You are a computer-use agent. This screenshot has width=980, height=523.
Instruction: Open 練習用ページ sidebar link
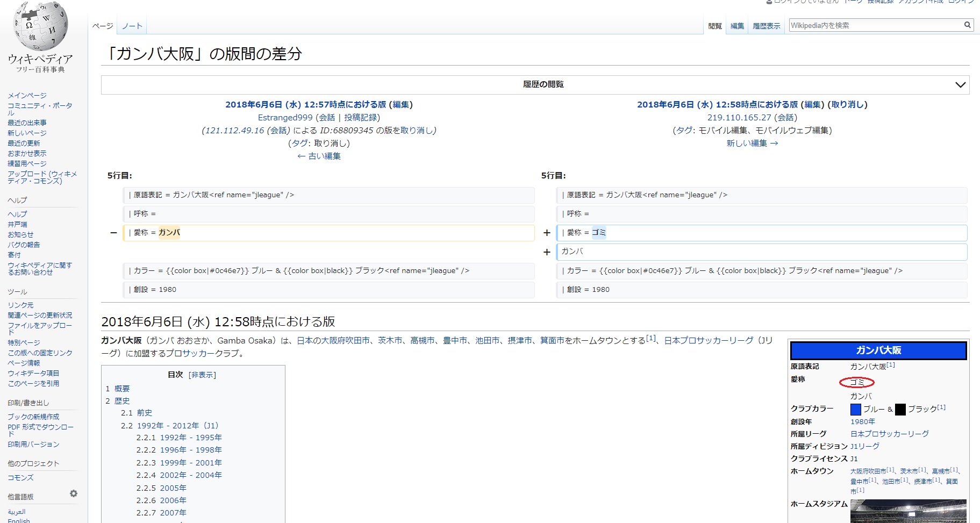click(x=27, y=163)
